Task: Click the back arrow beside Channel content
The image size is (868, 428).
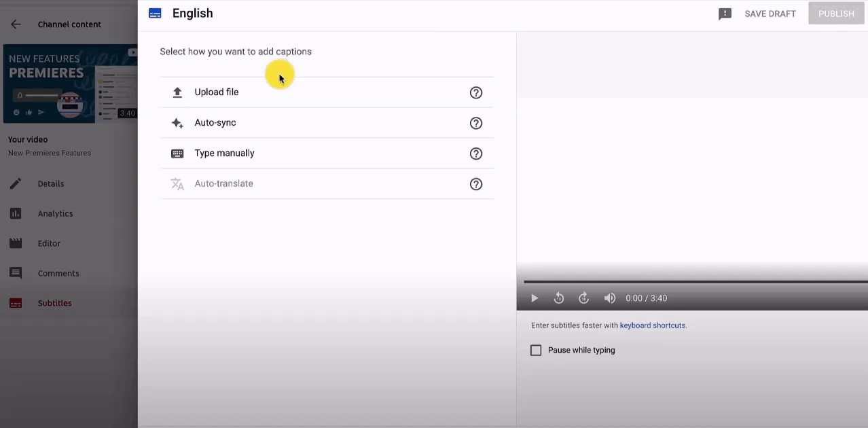Action: tap(16, 24)
